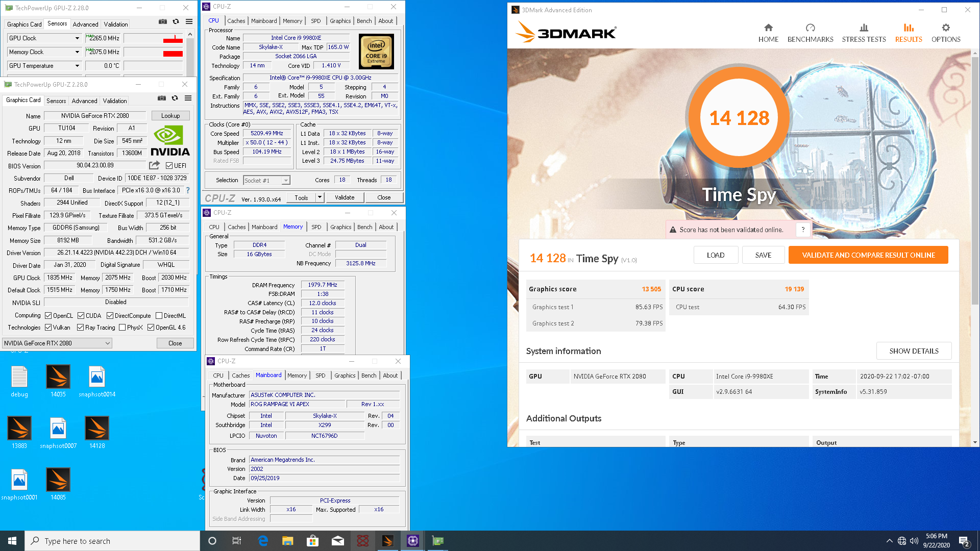Toggle the Ray Tracing checkbox
The width and height of the screenshot is (980, 551).
tap(81, 328)
